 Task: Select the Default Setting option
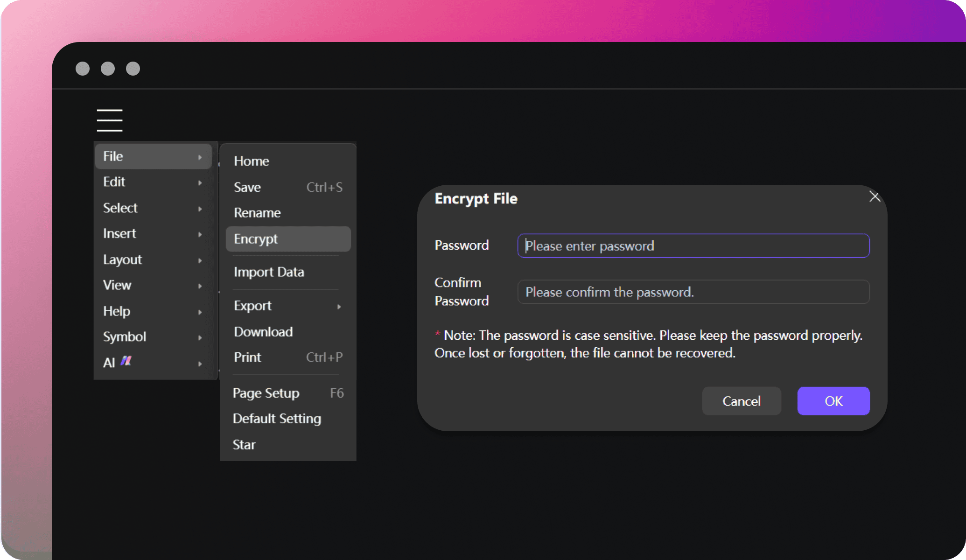277,418
